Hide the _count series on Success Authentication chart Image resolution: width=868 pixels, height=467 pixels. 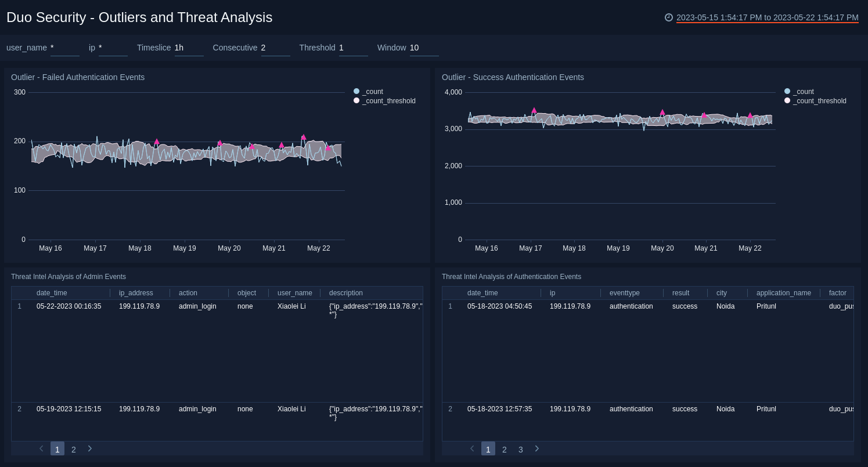787,91
